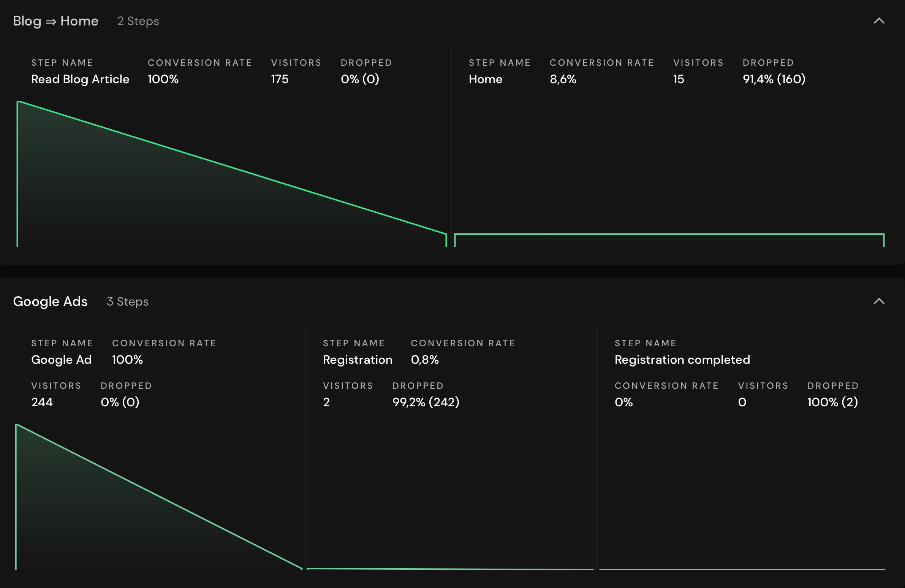Collapse the Google Ads funnel chevron

tap(879, 302)
